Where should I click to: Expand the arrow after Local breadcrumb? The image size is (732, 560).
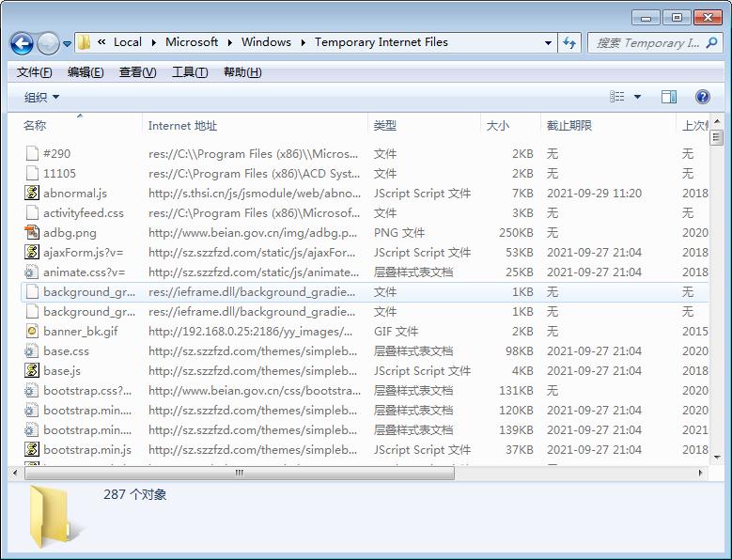pos(153,43)
